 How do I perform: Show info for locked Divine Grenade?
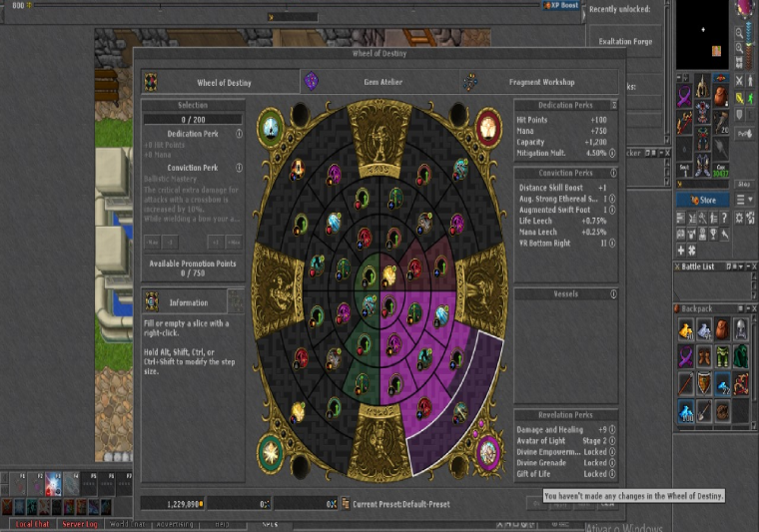pyautogui.click(x=612, y=463)
